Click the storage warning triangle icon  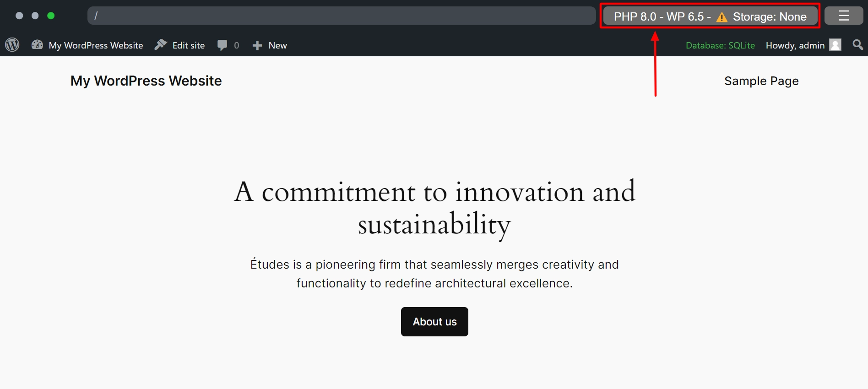click(x=722, y=17)
